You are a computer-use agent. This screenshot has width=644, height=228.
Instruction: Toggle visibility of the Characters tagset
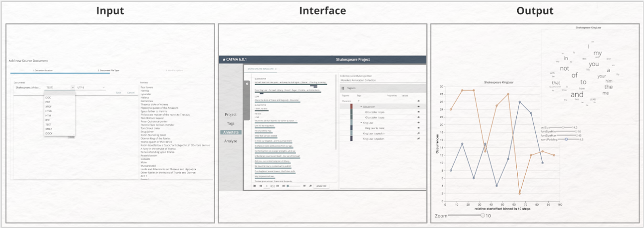(418, 101)
